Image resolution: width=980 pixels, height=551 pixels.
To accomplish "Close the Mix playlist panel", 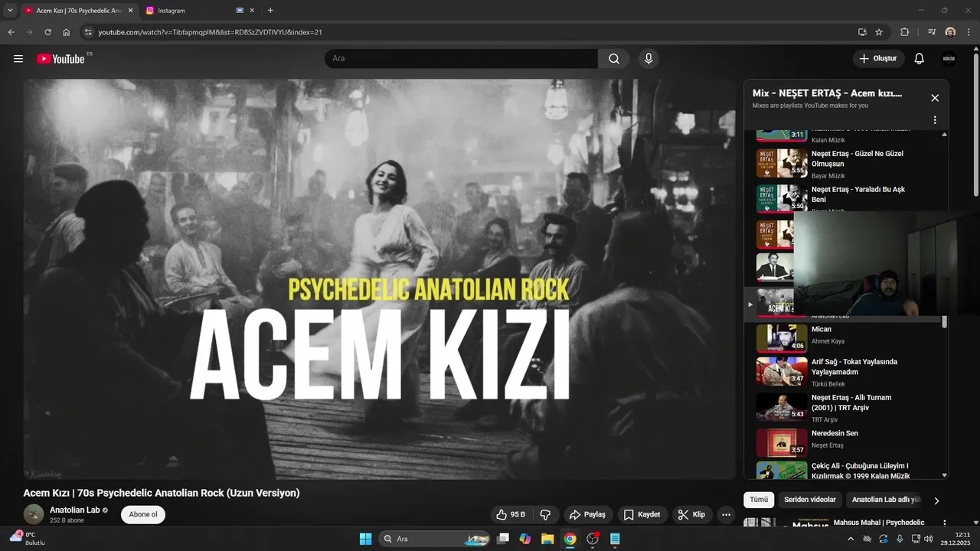I will click(x=935, y=98).
